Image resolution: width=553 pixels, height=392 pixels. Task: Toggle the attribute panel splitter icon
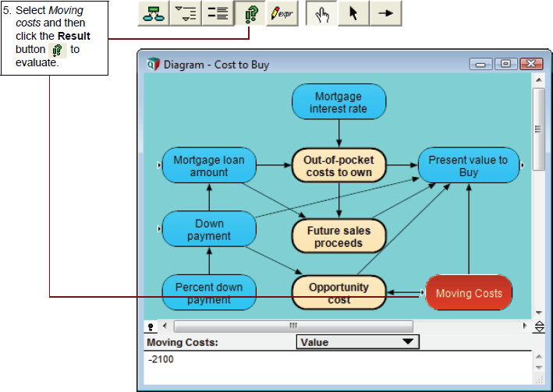pos(539,327)
